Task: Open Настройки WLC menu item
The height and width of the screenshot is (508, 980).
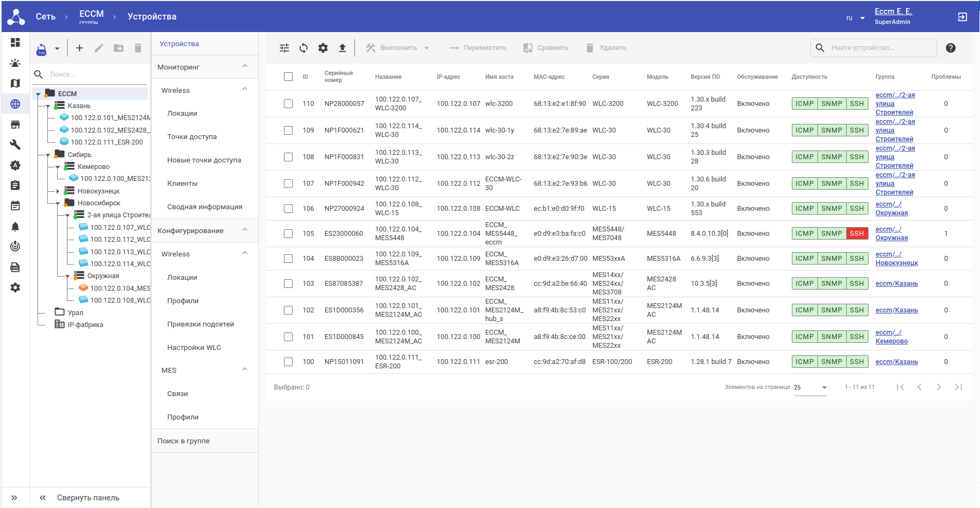Action: [x=194, y=348]
